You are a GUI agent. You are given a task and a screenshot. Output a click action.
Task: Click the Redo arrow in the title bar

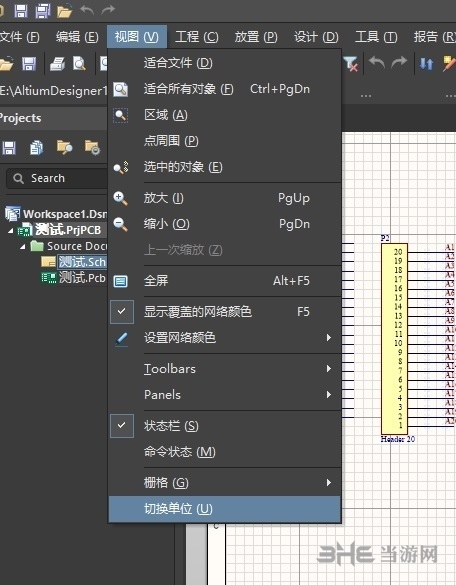108,9
